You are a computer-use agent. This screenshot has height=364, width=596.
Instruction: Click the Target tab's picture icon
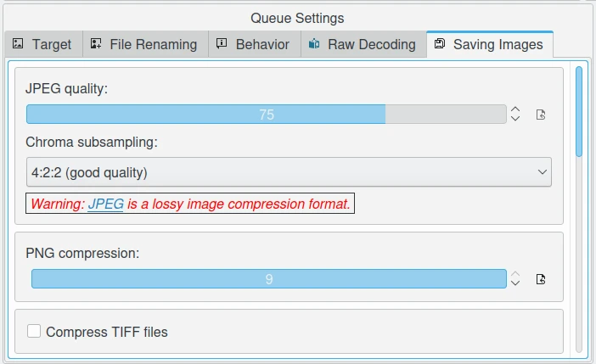(x=19, y=44)
